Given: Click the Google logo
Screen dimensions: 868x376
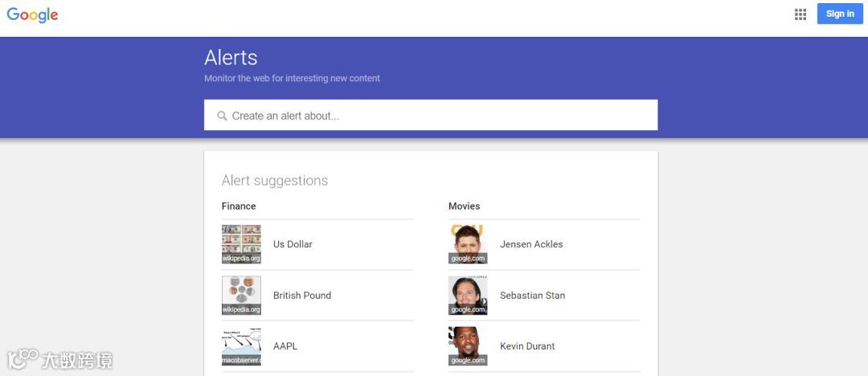Looking at the screenshot, I should click(x=33, y=15).
